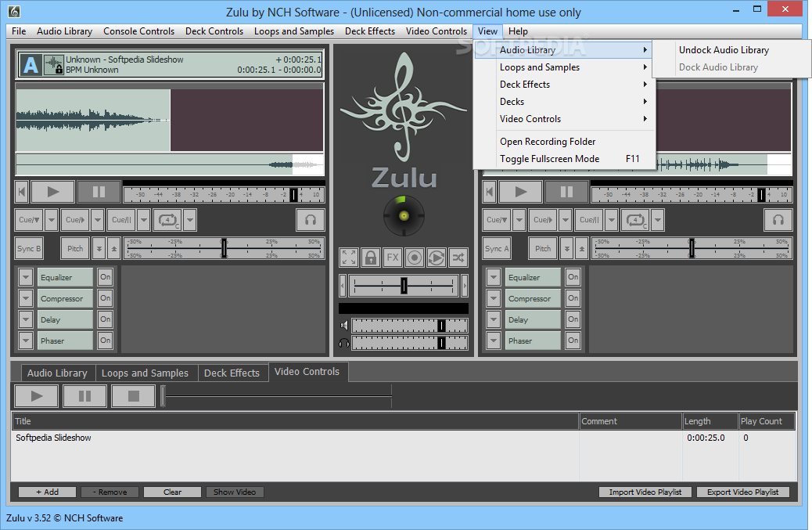This screenshot has width=812, height=530.
Task: Click the crossfader left arrow
Action: 343,286
